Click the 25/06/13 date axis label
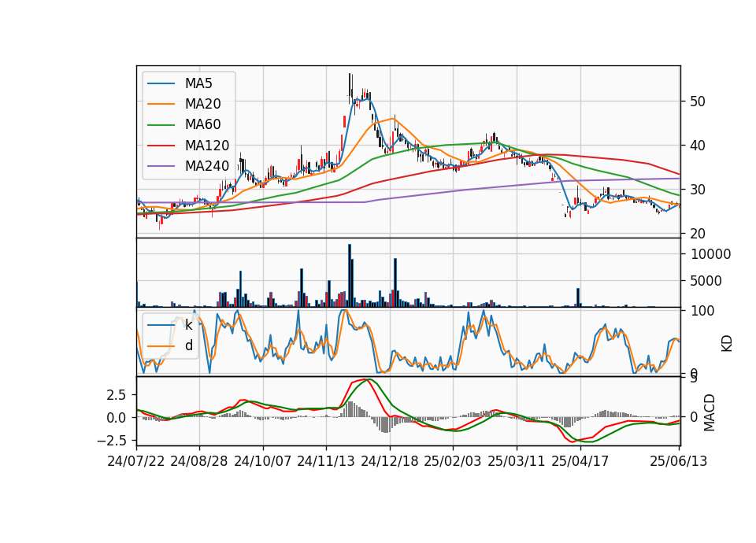Image resolution: width=756 pixels, height=543 pixels. click(x=678, y=461)
